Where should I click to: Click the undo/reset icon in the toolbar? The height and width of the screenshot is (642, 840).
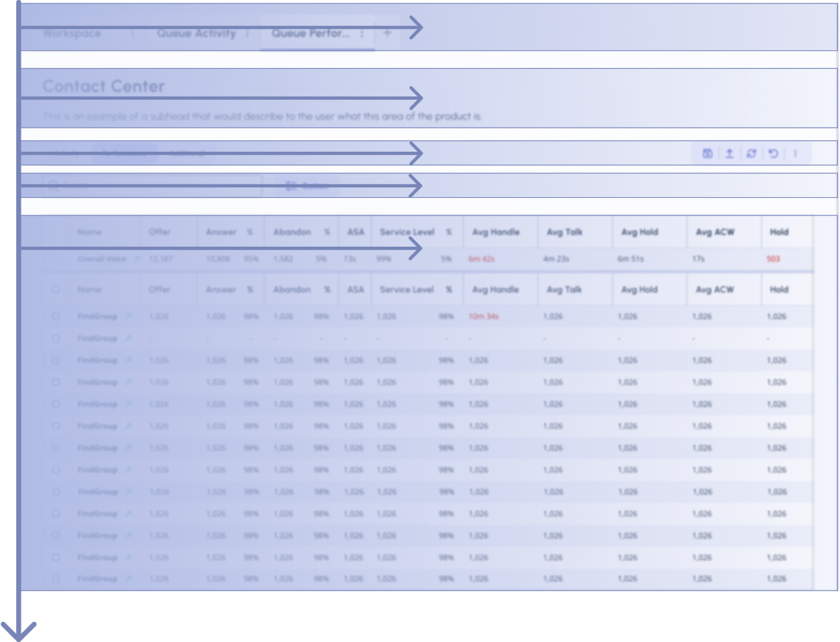pyautogui.click(x=773, y=153)
